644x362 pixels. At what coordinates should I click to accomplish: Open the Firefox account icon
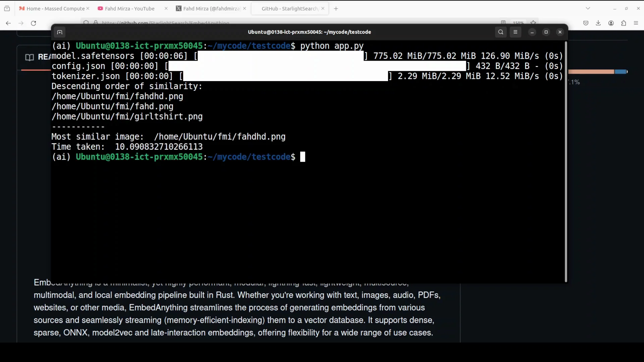[611, 23]
